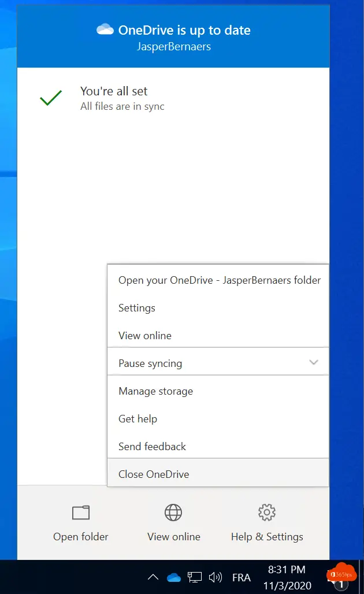Choose View online in the menu
This screenshot has height=594, width=364.
[218, 335]
